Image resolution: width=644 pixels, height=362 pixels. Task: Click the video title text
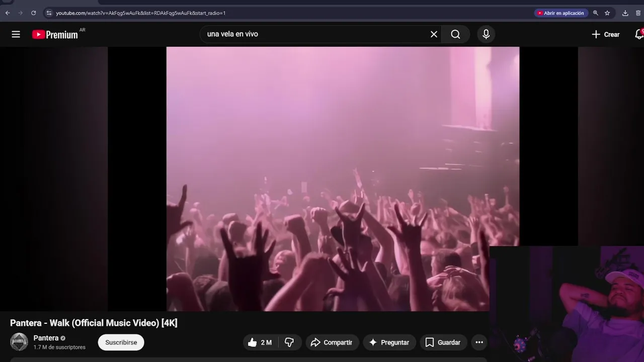(x=94, y=323)
